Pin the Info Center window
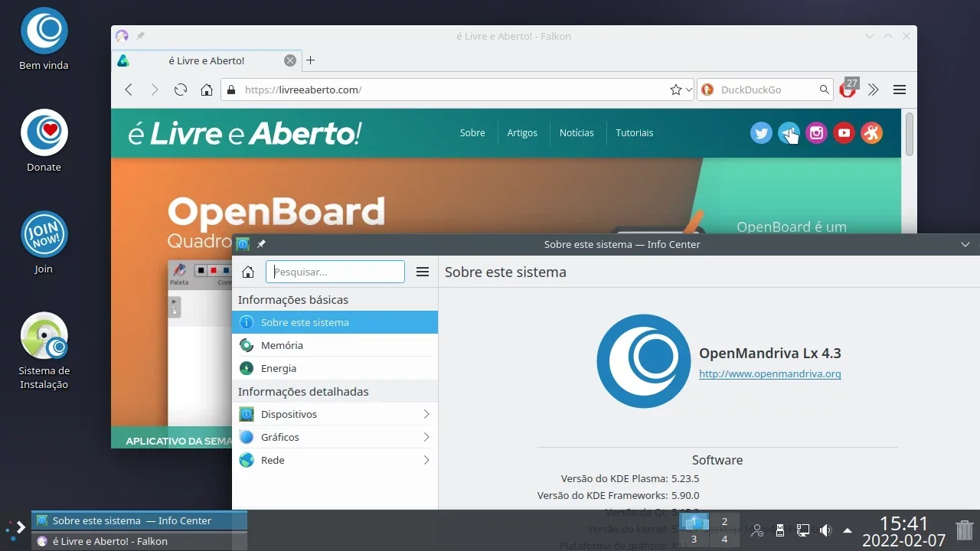This screenshot has width=980, height=551. (261, 244)
